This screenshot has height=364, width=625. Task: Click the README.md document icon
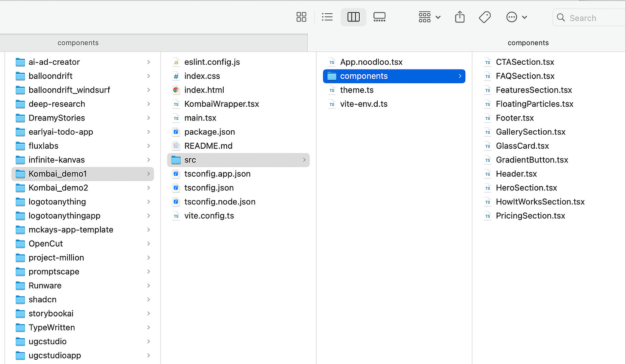point(176,146)
